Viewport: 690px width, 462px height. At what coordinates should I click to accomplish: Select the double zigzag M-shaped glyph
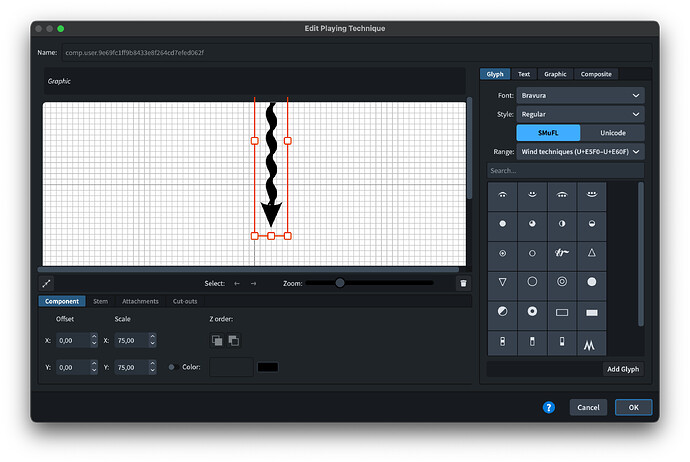(589, 345)
